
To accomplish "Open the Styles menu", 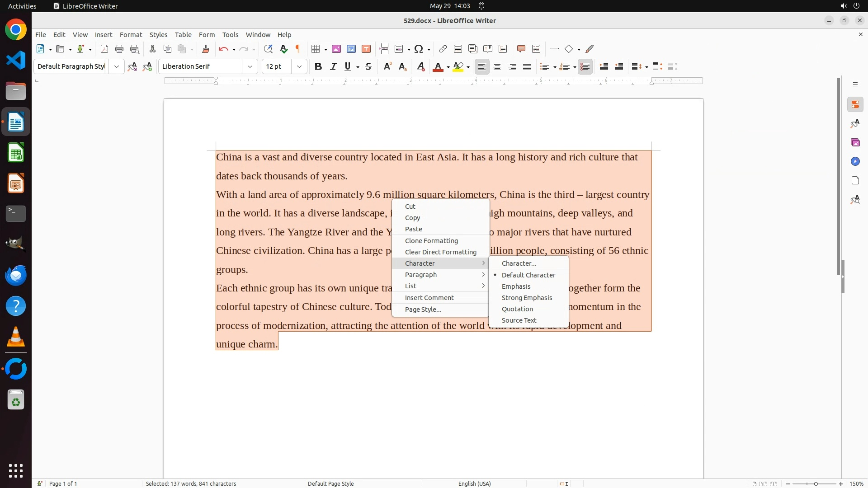I will coord(158,34).
